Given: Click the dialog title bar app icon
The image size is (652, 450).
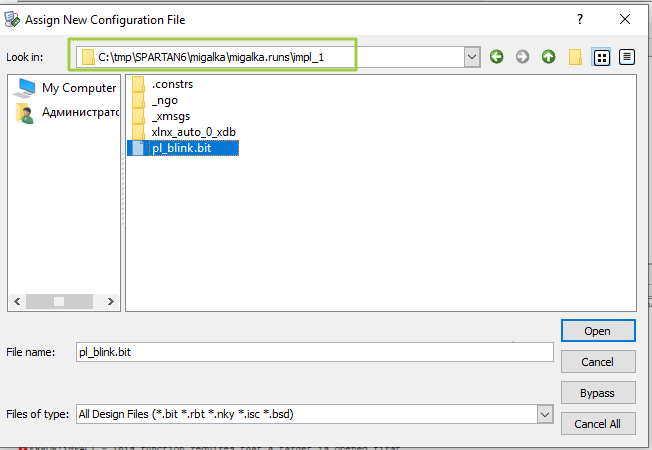Looking at the screenshot, I should pyautogui.click(x=12, y=20).
